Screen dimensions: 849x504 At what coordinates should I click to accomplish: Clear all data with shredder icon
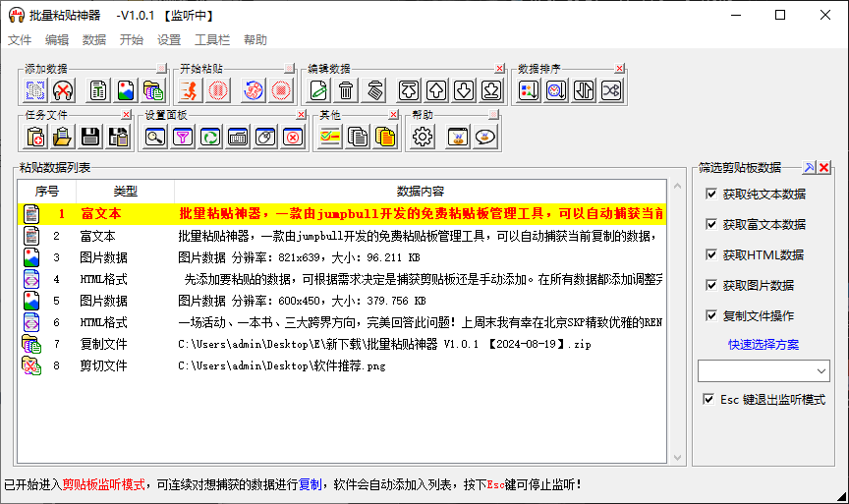(374, 90)
